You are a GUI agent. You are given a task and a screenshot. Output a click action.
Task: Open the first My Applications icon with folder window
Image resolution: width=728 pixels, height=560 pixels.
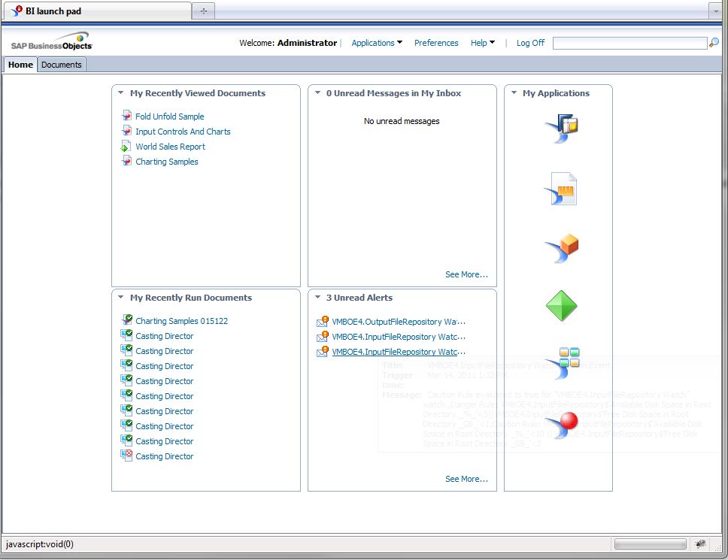(x=561, y=128)
